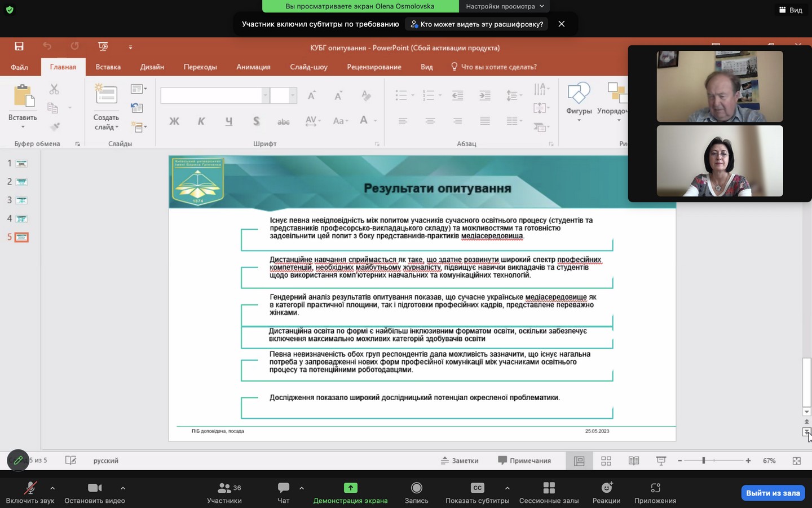Screen dimensions: 812x508
Task: Start recording with the Запись button
Action: pyautogui.click(x=416, y=488)
